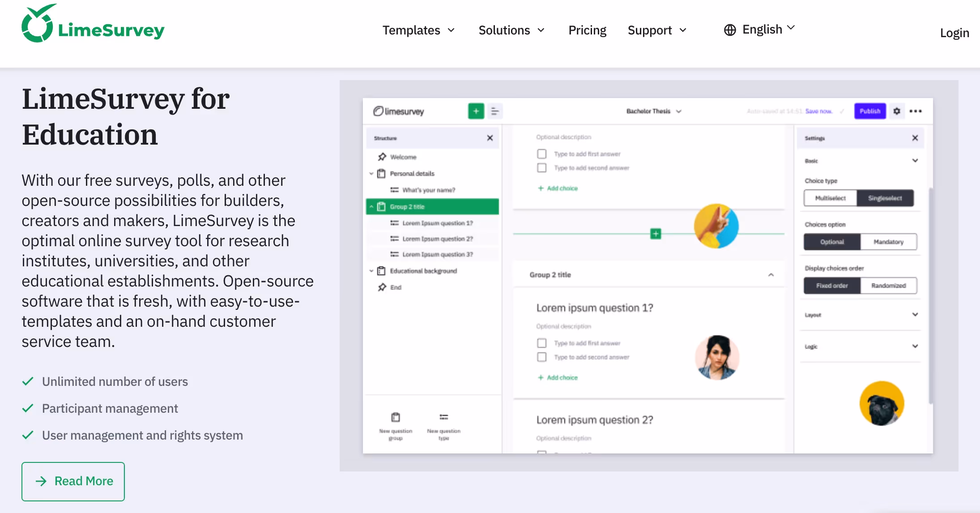Click the End pin icon

pos(382,287)
